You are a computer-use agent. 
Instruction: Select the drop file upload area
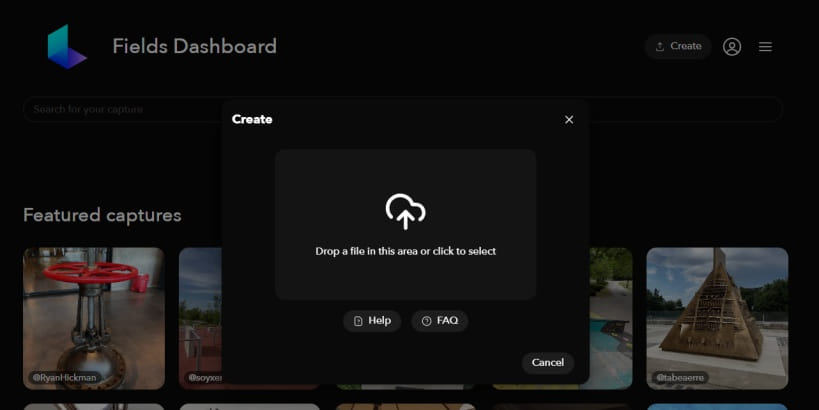pyautogui.click(x=405, y=224)
